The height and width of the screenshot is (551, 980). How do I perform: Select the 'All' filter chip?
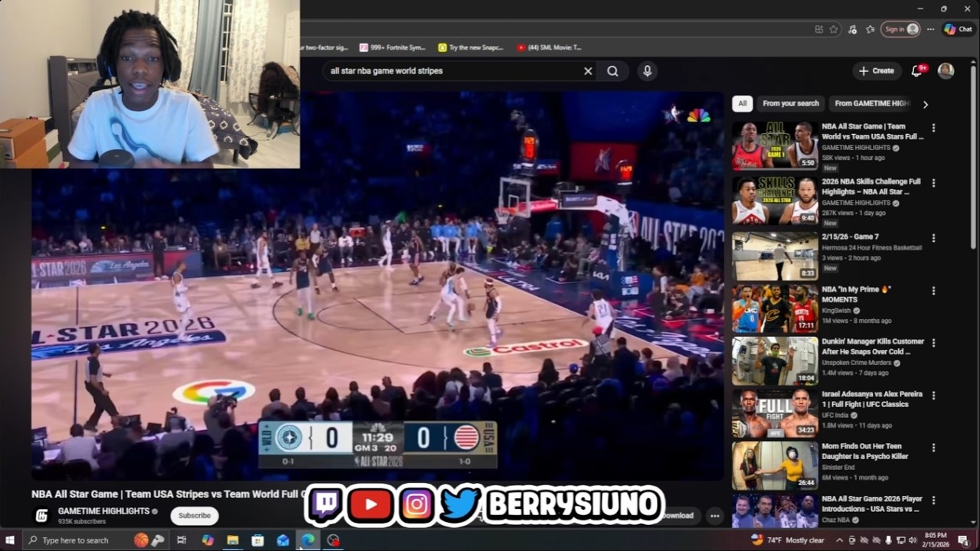pos(742,103)
